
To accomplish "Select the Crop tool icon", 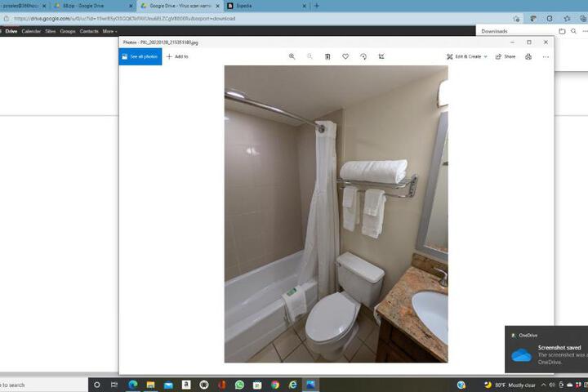I will point(381,56).
